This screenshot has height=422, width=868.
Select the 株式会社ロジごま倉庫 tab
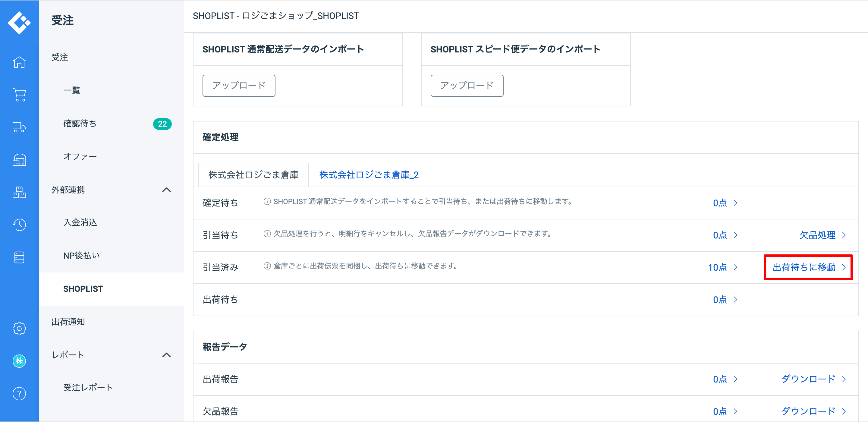pos(253,175)
